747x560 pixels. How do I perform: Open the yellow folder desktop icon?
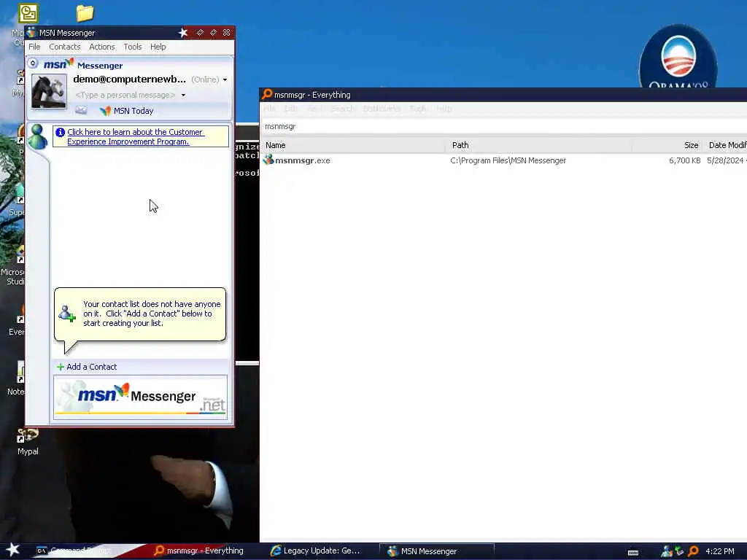coord(85,13)
